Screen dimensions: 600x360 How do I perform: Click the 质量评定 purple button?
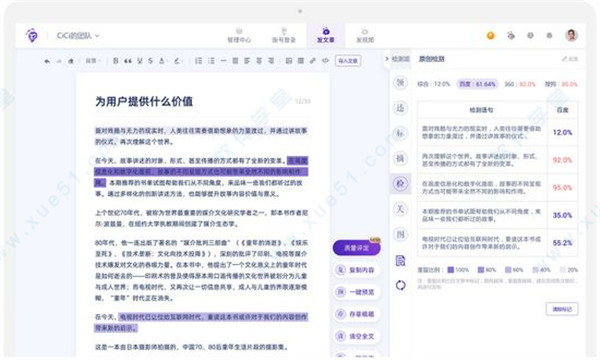coord(356,248)
